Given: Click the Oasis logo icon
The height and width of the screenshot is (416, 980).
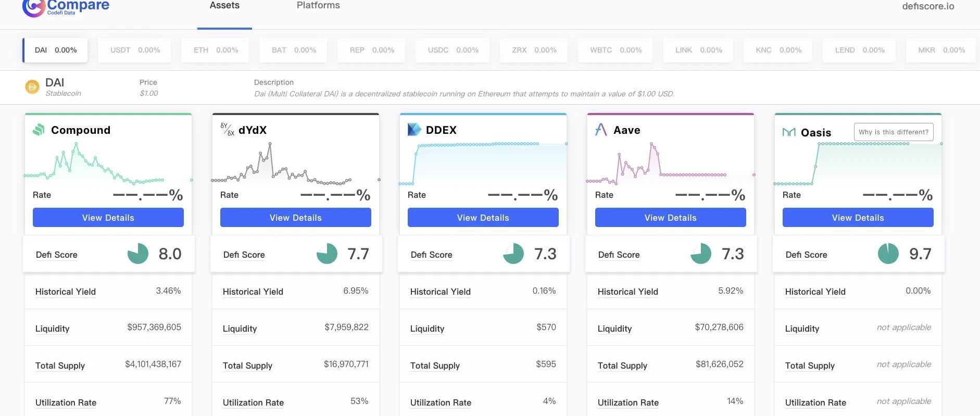Looking at the screenshot, I should coord(789,132).
